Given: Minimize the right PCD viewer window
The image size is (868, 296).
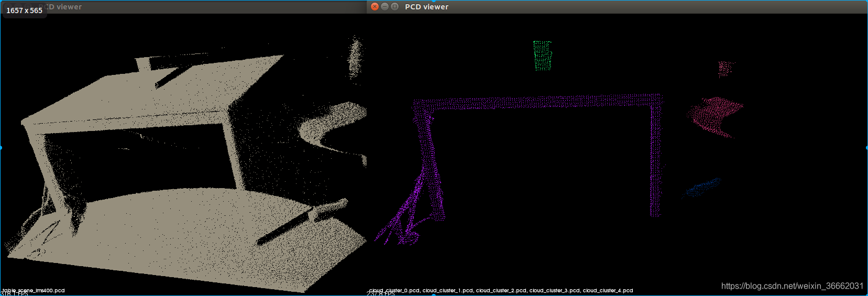Looking at the screenshot, I should [x=384, y=6].
